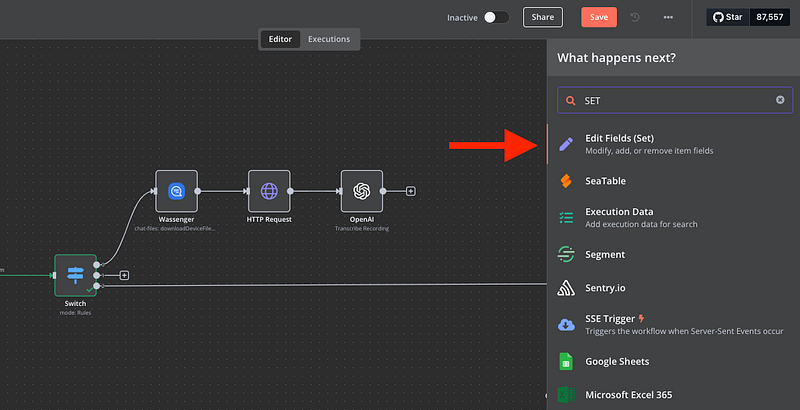
Task: Click plus connector on Switch output
Action: [124, 274]
